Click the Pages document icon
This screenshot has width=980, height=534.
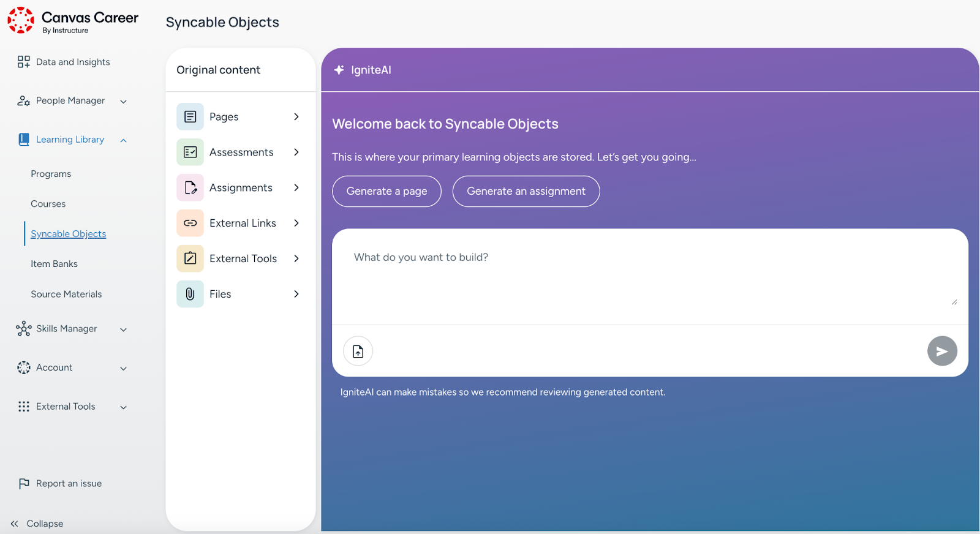190,116
